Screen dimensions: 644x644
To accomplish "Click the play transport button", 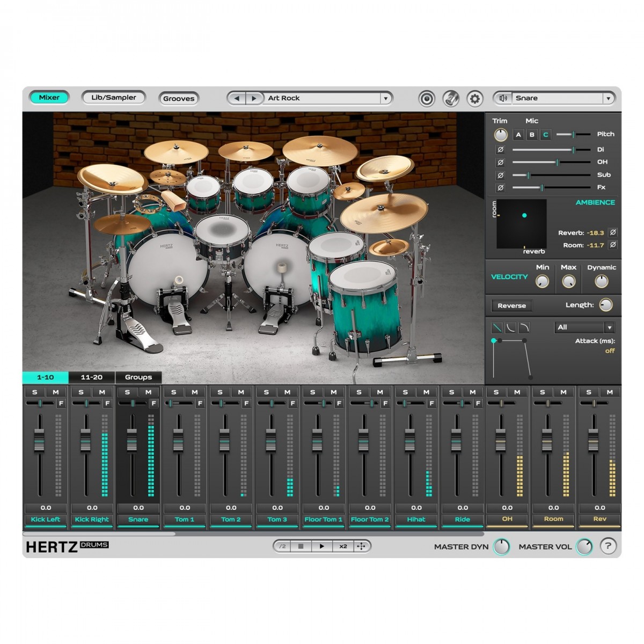I will [x=321, y=546].
